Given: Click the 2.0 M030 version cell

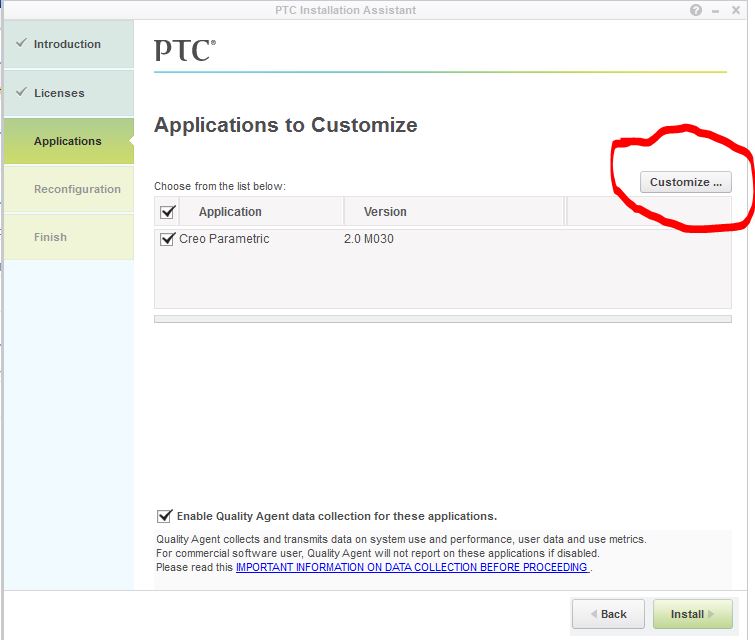Looking at the screenshot, I should coord(369,239).
